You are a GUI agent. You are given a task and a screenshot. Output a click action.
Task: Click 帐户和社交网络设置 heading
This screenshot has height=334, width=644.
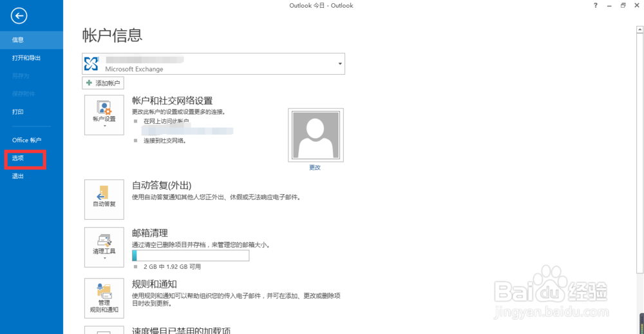[173, 101]
